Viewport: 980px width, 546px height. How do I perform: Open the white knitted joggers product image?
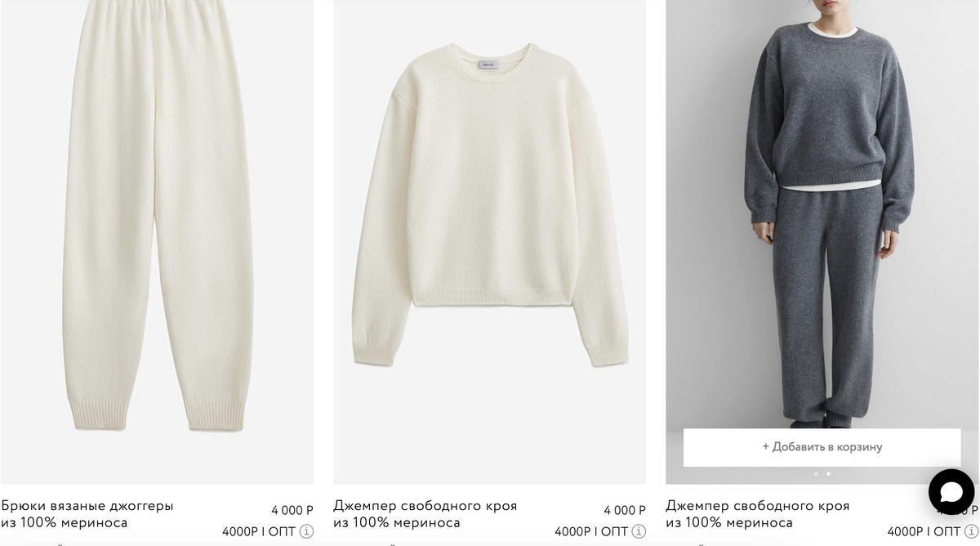(157, 242)
